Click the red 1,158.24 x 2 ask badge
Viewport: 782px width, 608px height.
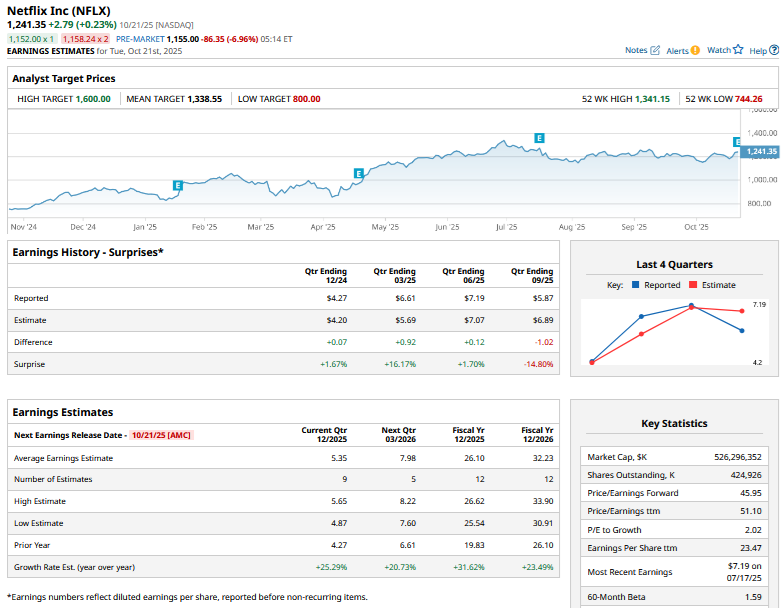(86, 39)
